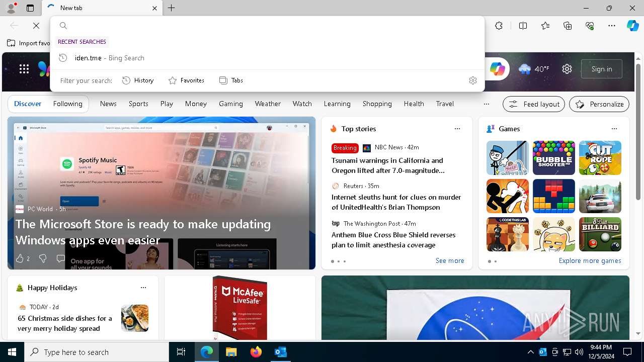The image size is (644, 362).
Task: Open search settings gear in dropdown
Action: (x=472, y=80)
